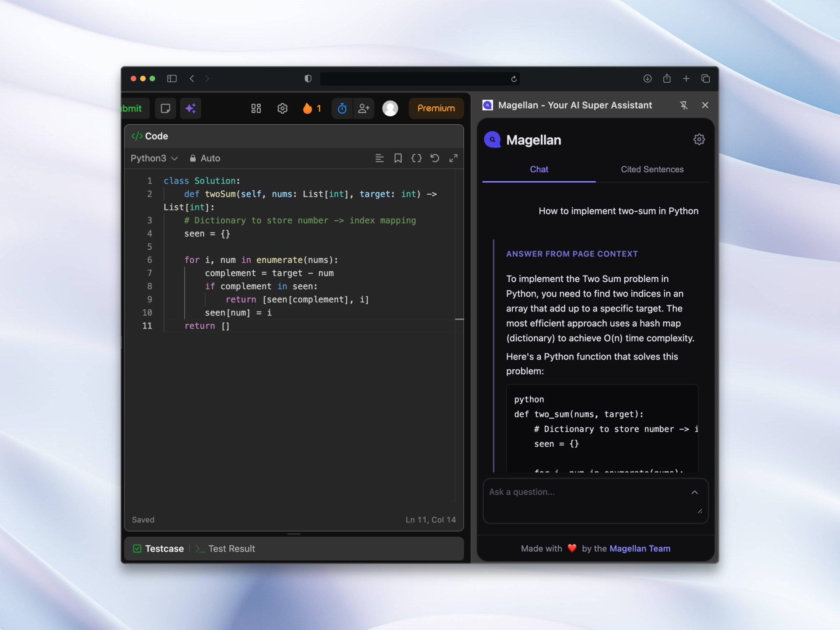Toggle the browser sidebar

(x=171, y=78)
